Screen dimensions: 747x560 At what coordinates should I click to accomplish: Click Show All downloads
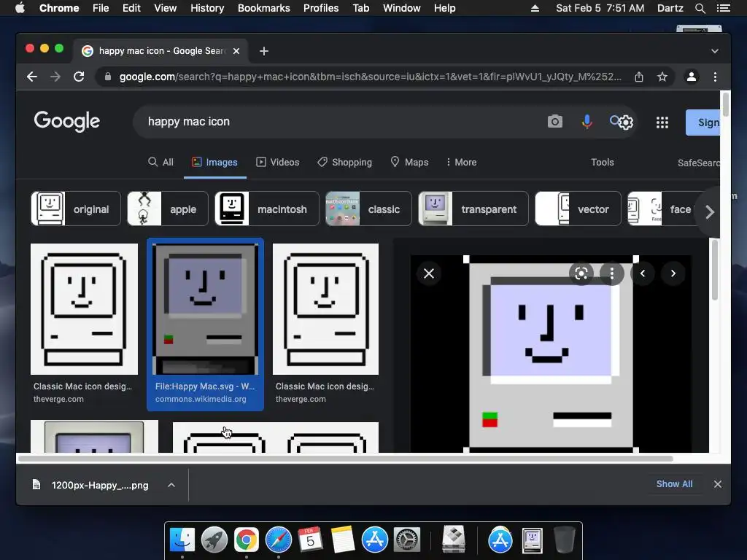[x=674, y=484]
